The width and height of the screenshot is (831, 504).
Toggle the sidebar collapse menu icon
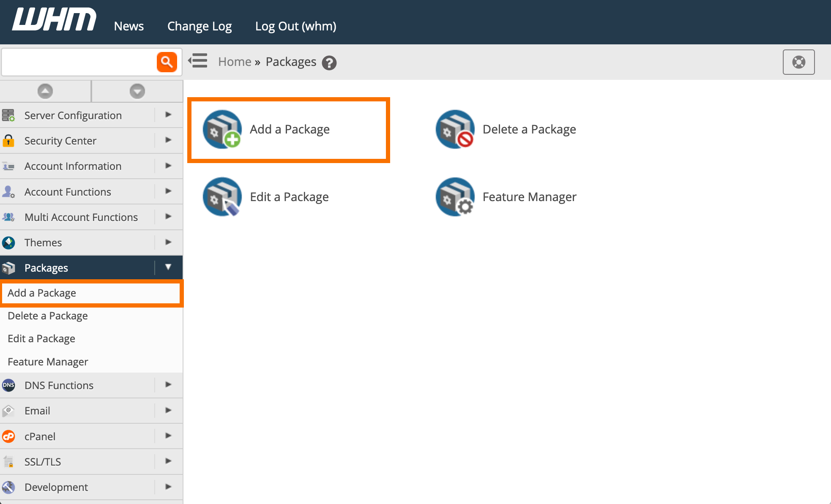click(198, 61)
